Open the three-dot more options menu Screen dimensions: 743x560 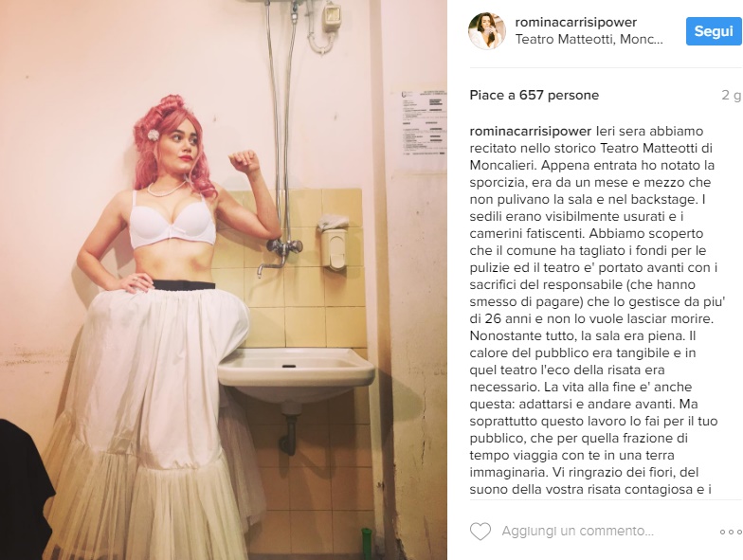730,533
